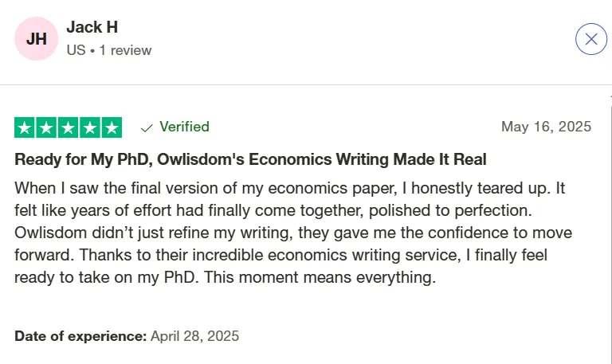
Task: Click the first green star
Action: (25, 127)
